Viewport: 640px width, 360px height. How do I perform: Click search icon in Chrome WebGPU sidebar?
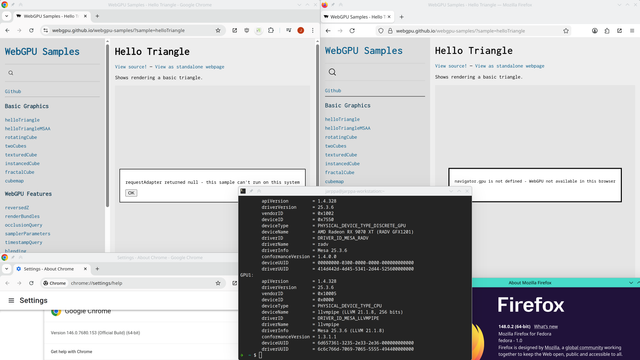[11, 73]
